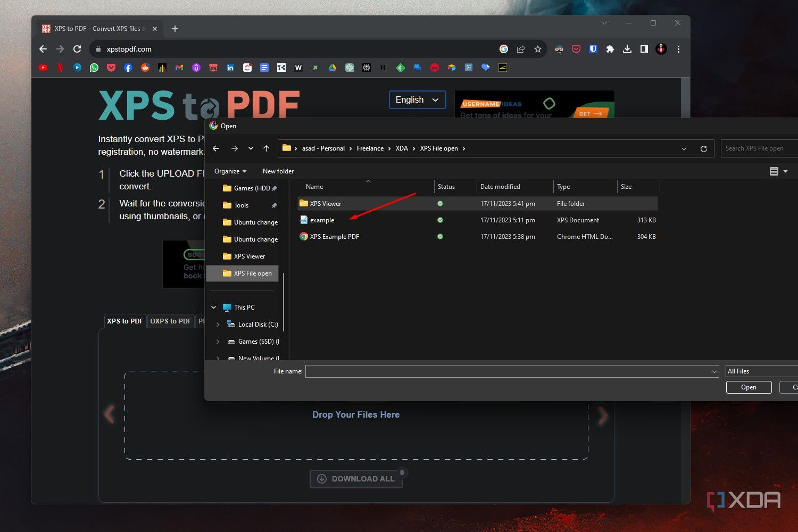This screenshot has height=532, width=798.
Task: Open Chrome downloads icon in toolbar
Action: (627, 49)
